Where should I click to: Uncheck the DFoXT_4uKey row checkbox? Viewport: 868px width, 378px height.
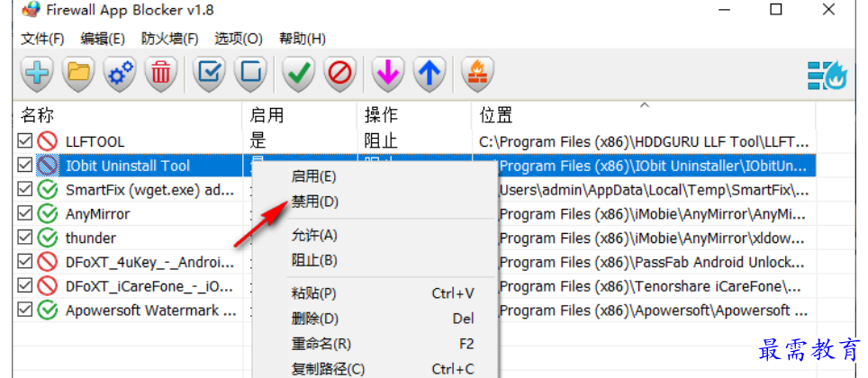[x=24, y=262]
